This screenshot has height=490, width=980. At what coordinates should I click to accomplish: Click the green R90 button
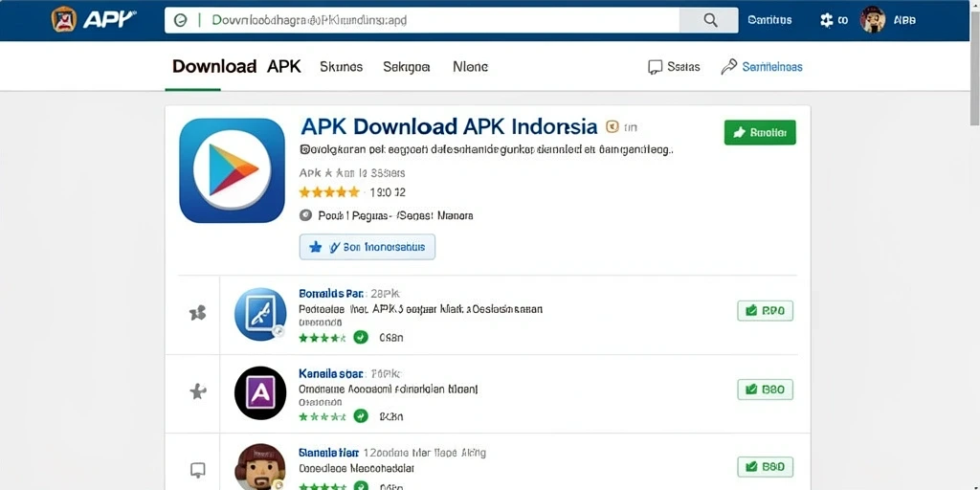tap(765, 310)
